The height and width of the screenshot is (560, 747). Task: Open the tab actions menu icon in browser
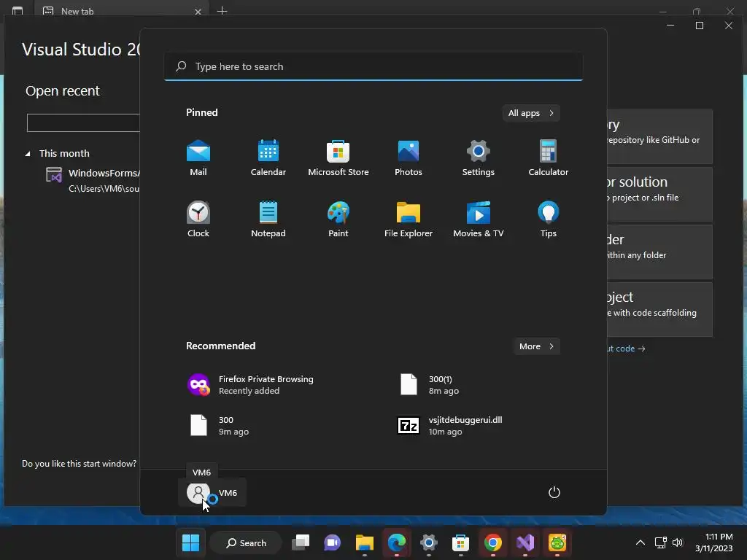click(x=18, y=10)
